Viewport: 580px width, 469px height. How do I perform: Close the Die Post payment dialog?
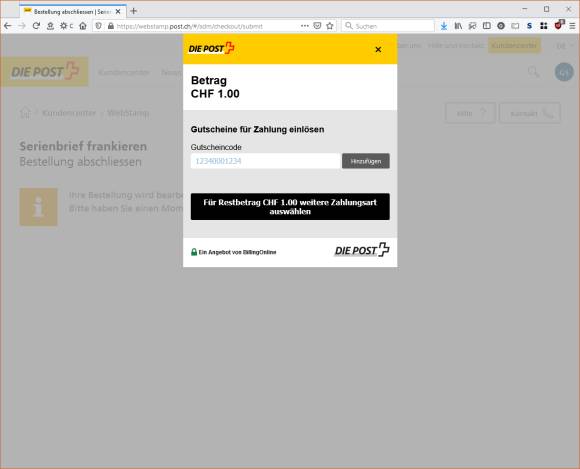point(378,50)
